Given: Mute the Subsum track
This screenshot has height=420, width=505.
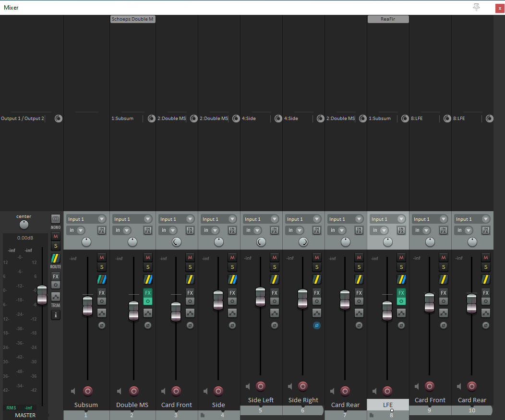Looking at the screenshot, I should [102, 257].
